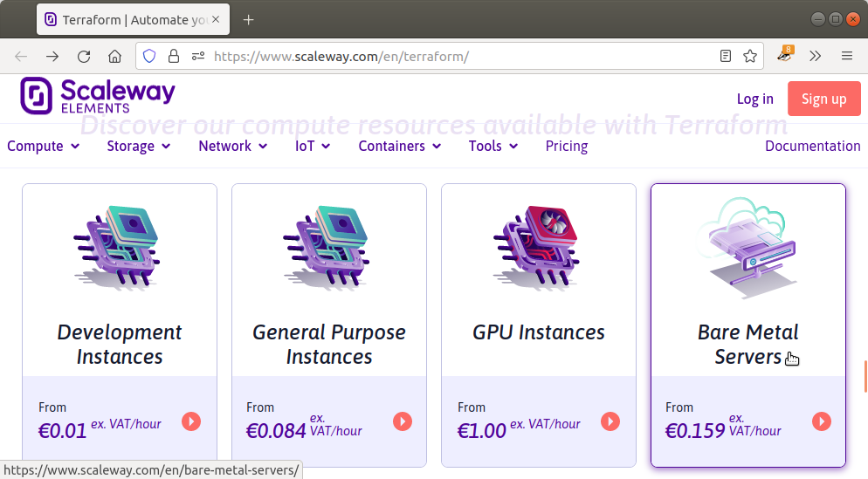868x479 pixels.
Task: Click the page vertical scrollbar thumb
Action: 865,376
